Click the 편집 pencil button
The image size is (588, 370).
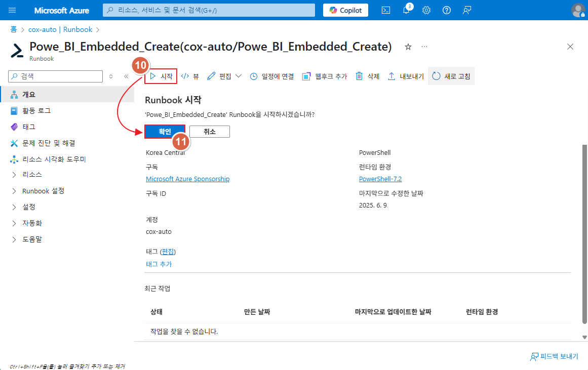click(x=219, y=76)
